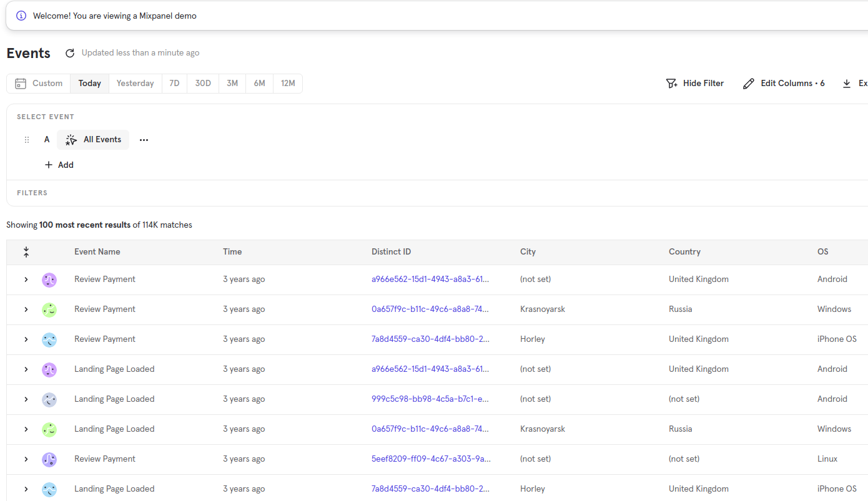Switch to the 3M date range
This screenshot has height=501, width=868.
coord(232,84)
